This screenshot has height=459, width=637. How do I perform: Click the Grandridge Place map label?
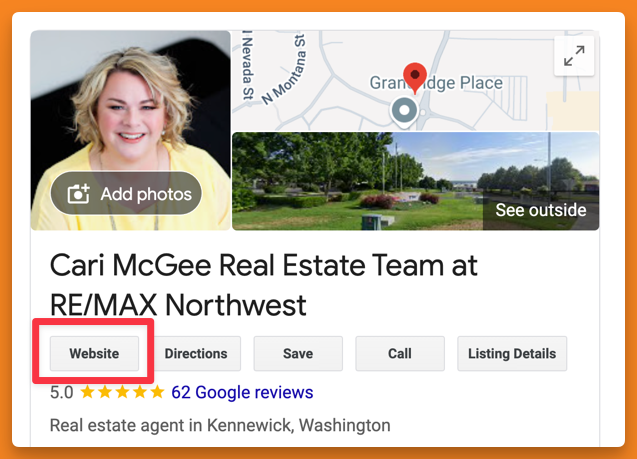pyautogui.click(x=436, y=83)
